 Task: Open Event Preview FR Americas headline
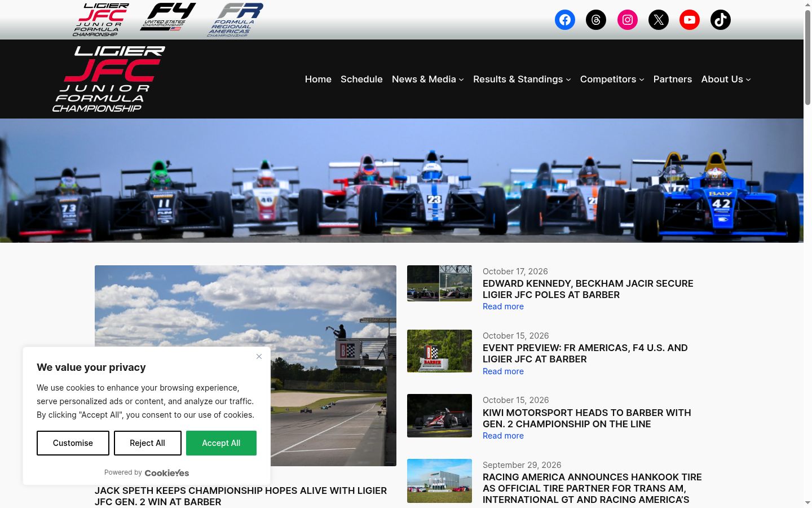[x=585, y=353]
